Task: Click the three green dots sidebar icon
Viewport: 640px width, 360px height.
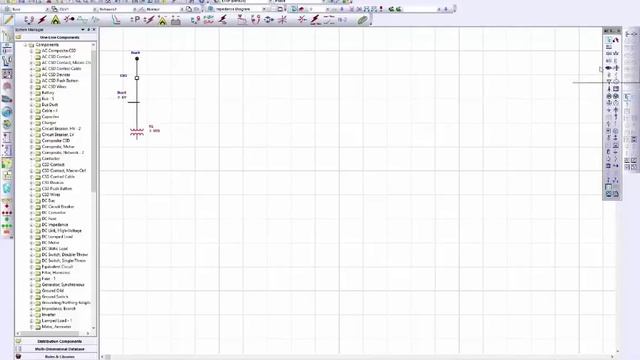Action: (7, 226)
